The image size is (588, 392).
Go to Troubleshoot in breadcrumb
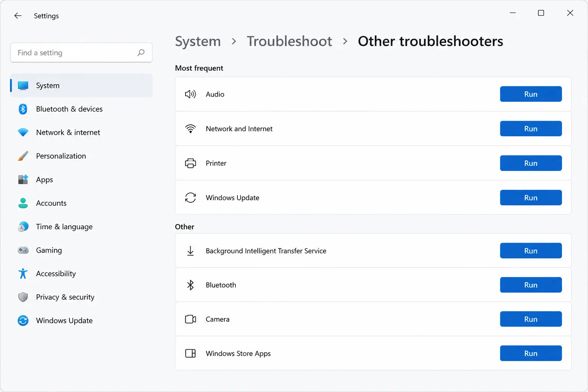click(x=289, y=41)
